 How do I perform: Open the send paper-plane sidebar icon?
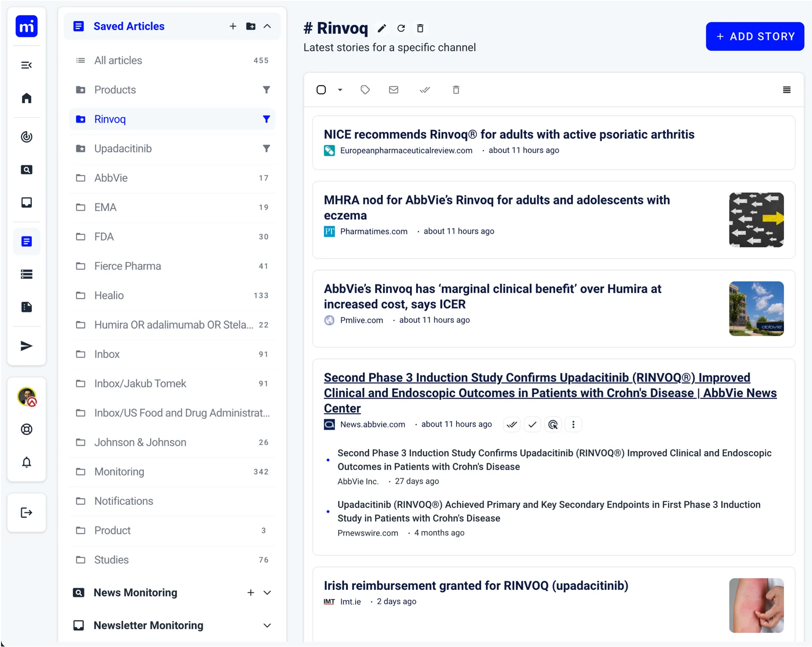click(27, 346)
